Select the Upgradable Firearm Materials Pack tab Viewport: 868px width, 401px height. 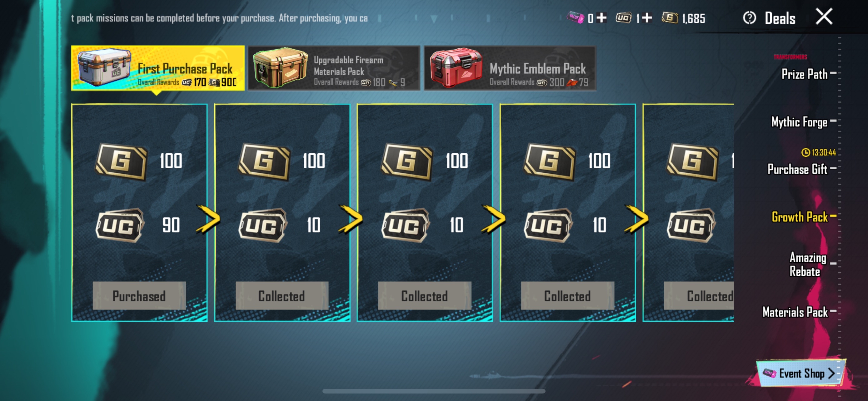coord(334,68)
